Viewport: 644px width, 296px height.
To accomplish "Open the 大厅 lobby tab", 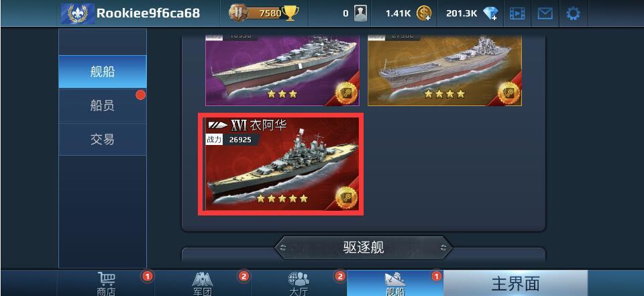I will point(299,284).
